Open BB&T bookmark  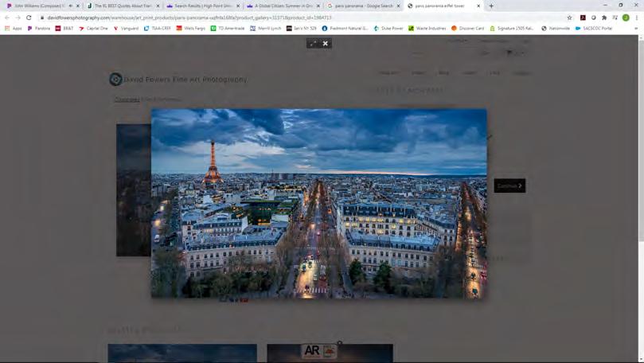pyautogui.click(x=64, y=29)
